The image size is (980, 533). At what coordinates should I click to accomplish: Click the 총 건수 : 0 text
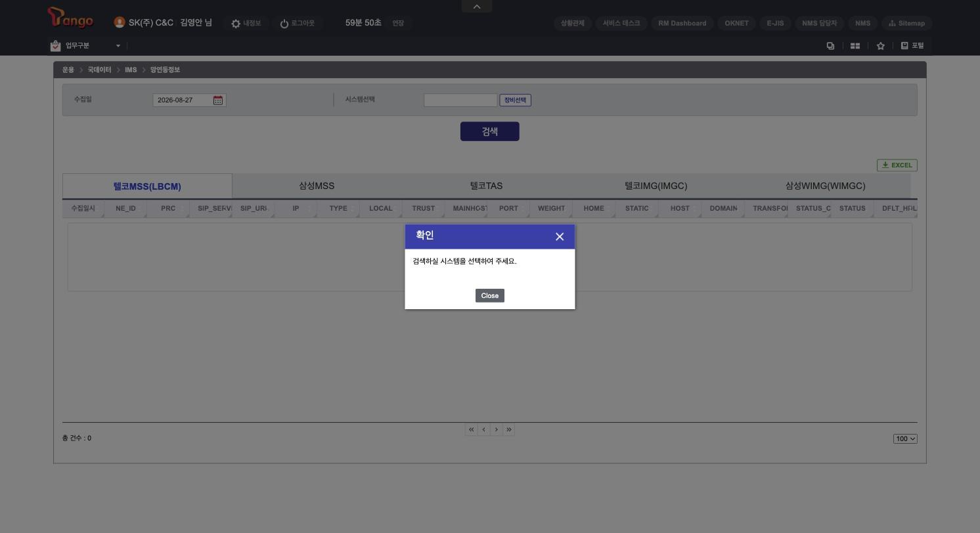[77, 438]
